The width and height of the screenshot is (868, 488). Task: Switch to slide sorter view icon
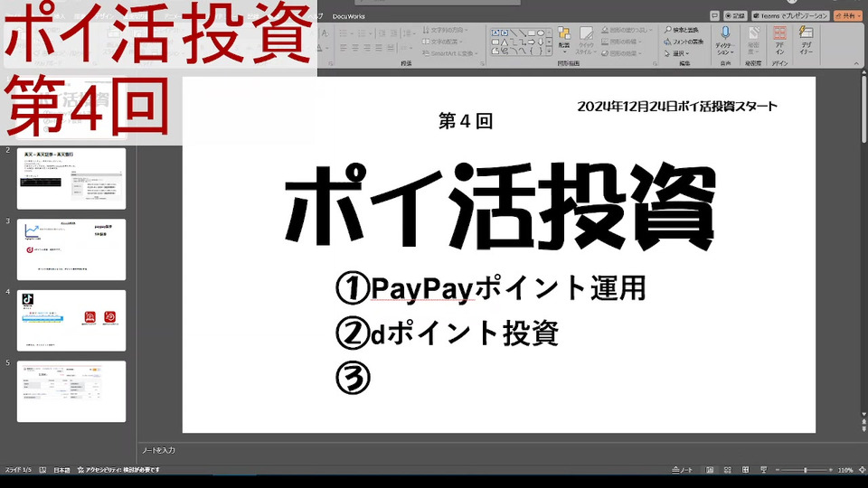pyautogui.click(x=727, y=470)
